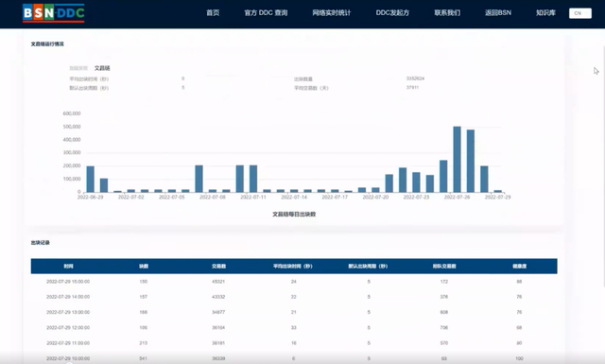Go back via 返回BSN menu item

click(x=498, y=12)
